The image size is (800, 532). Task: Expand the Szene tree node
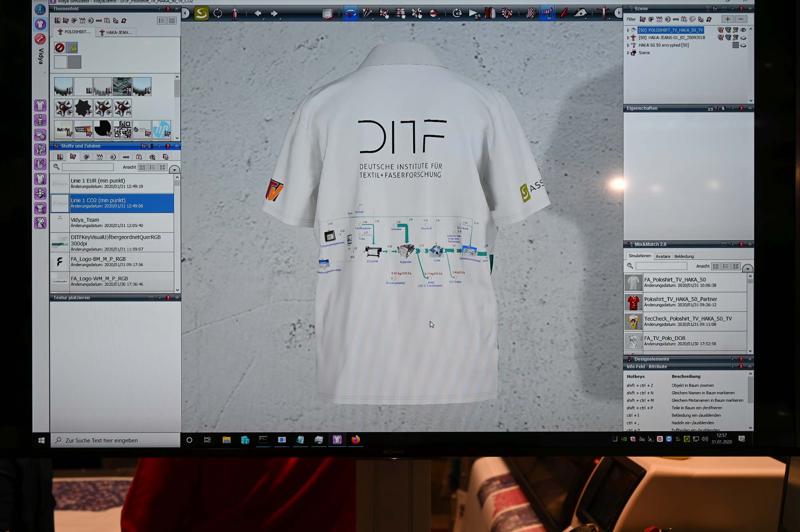(628, 53)
